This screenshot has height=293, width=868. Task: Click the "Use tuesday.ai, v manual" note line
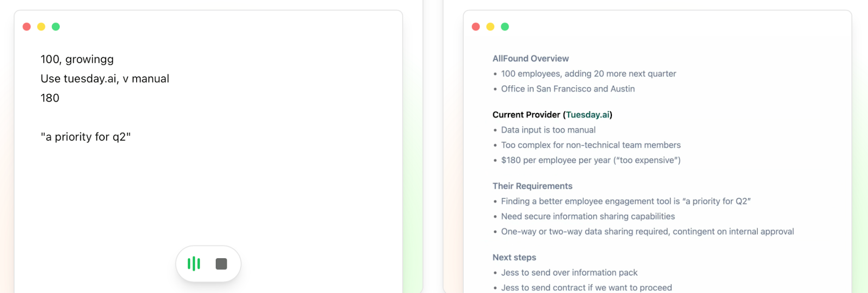click(105, 79)
